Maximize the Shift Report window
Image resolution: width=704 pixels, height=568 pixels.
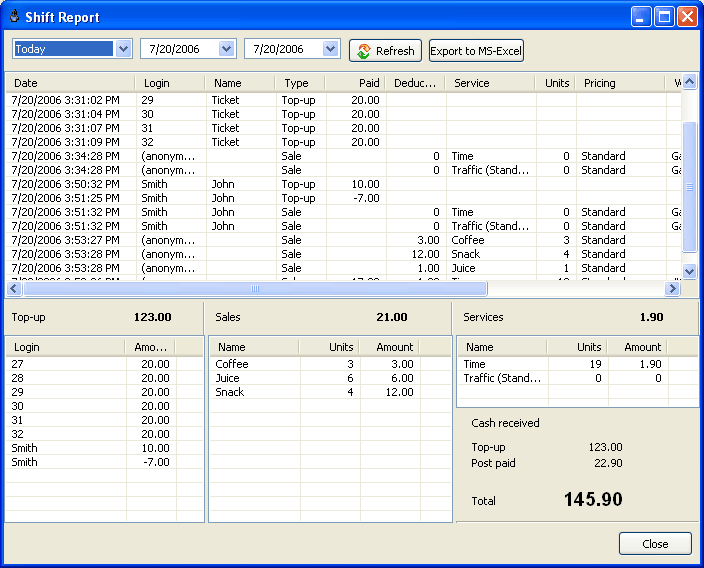tap(665, 17)
